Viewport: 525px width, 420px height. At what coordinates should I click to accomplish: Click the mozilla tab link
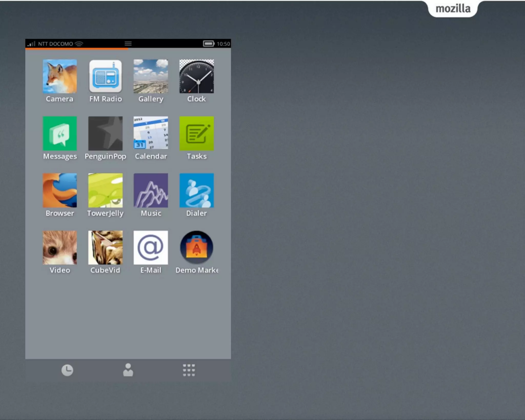tap(453, 9)
